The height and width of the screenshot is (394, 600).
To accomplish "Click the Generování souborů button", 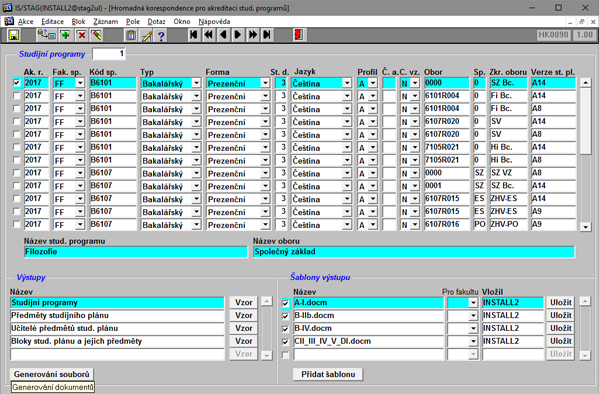I will [52, 374].
